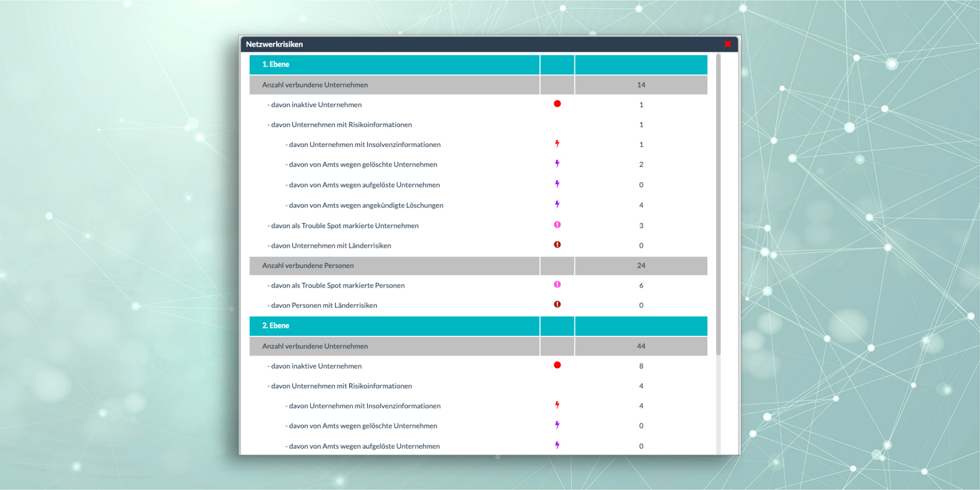Click dark red Länderrisiken icon for Personen

pyautogui.click(x=557, y=305)
